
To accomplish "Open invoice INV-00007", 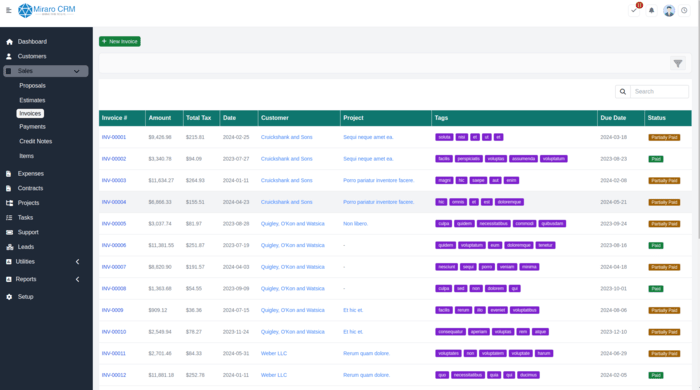I will point(114,267).
